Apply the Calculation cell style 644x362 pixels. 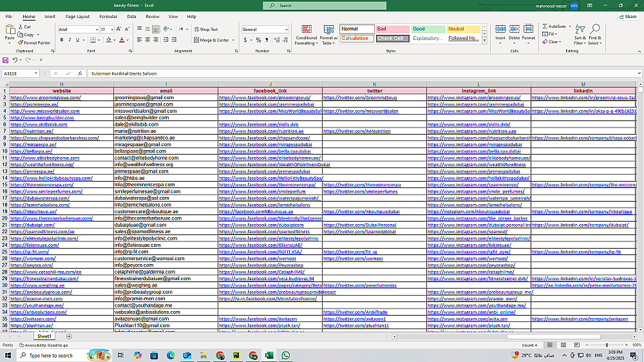point(357,38)
